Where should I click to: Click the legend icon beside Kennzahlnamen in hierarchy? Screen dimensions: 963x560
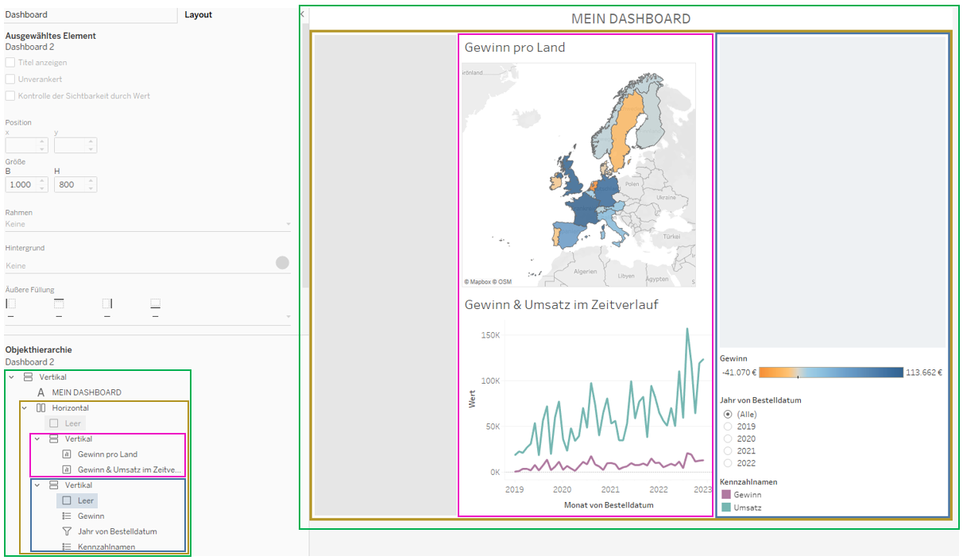tap(67, 546)
